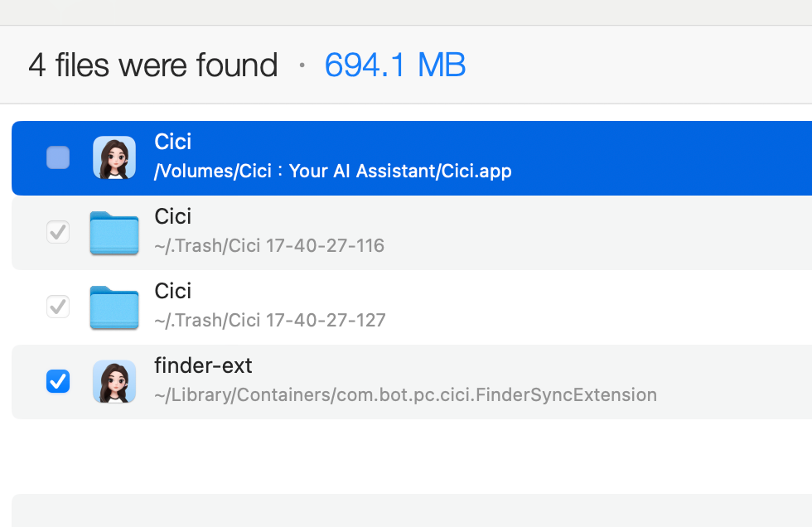This screenshot has width=812, height=527.
Task: Click the /Volumes/Cici : Your AI Assistant/Cici.app path
Action: tap(332, 172)
